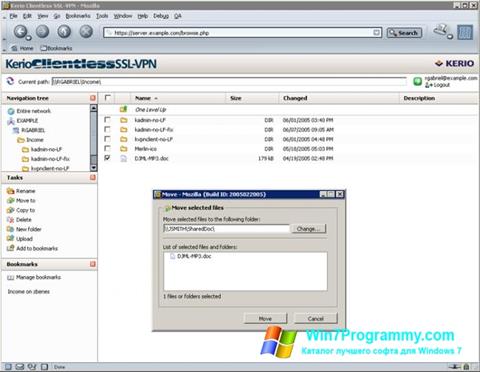Open the Help menu

[x=143, y=16]
